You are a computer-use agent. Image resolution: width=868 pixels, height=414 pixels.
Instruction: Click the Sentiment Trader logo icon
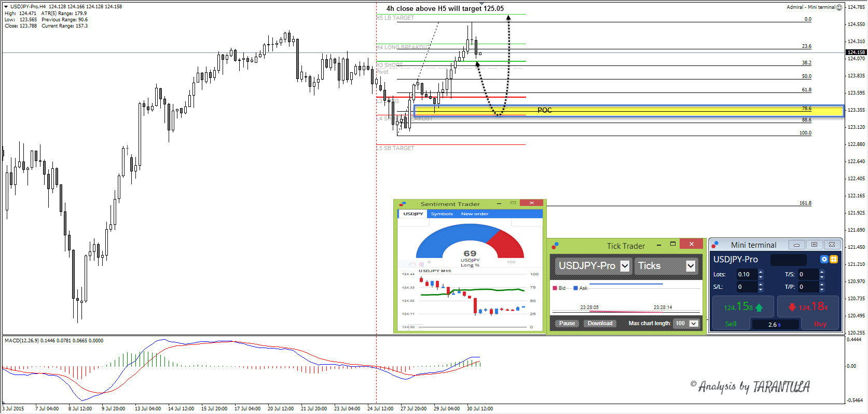pyautogui.click(x=402, y=204)
